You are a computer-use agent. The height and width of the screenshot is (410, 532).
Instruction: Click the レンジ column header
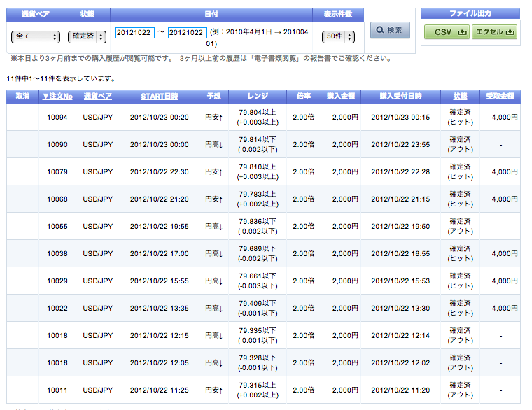(x=258, y=97)
